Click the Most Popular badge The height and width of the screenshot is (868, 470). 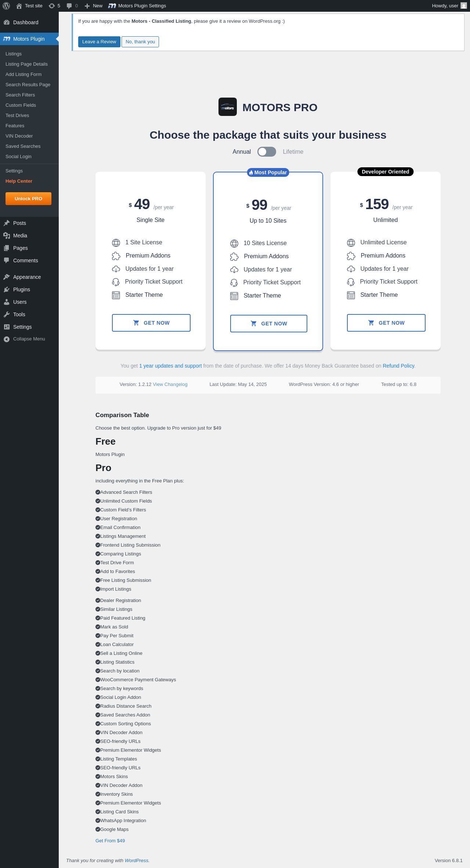pos(268,172)
